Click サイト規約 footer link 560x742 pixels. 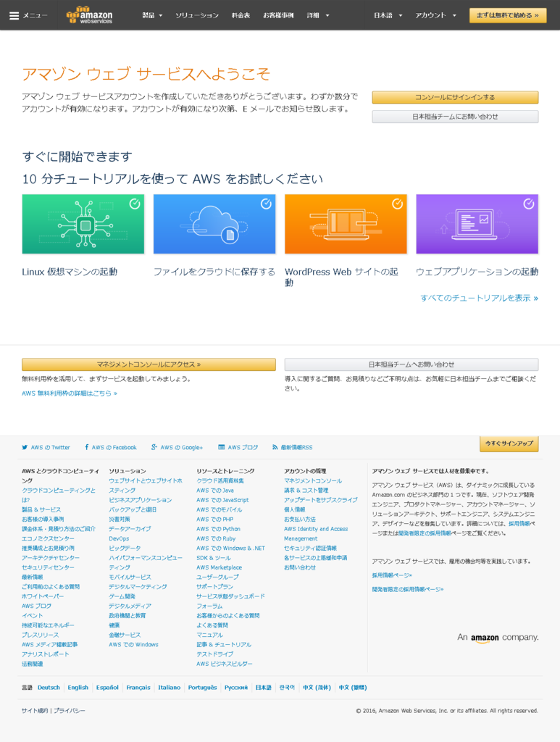coord(35,711)
